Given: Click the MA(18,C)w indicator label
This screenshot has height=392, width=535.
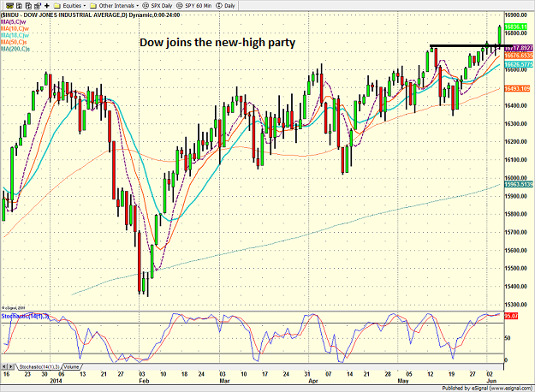Looking at the screenshot, I should pyautogui.click(x=15, y=35).
